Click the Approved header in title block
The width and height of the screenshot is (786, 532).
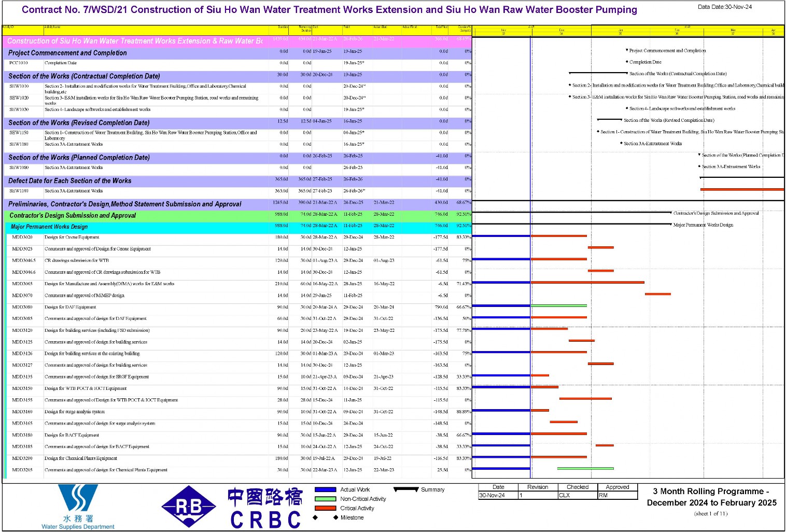click(x=617, y=487)
